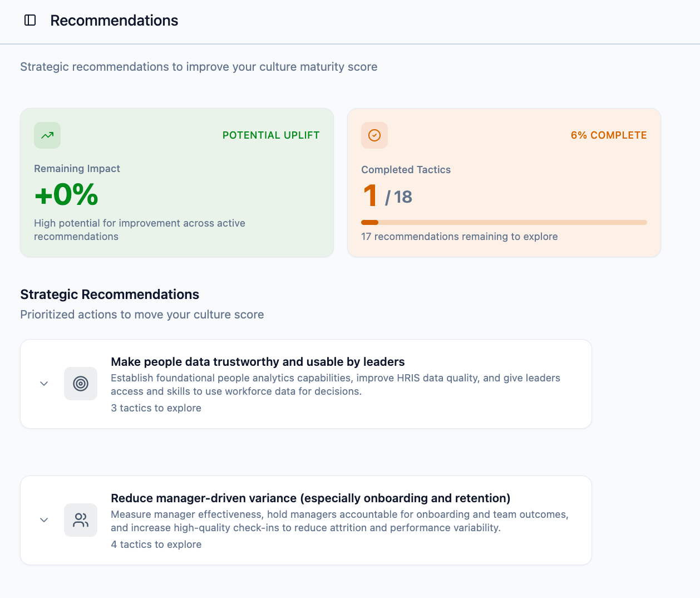Click '17 recommendations remaining to explore' text
The width and height of the screenshot is (700, 598).
point(459,237)
